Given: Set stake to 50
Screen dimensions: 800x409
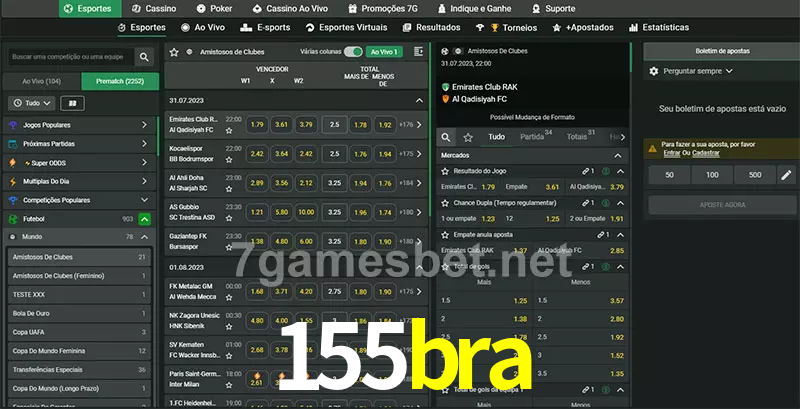Looking at the screenshot, I should pos(669,175).
